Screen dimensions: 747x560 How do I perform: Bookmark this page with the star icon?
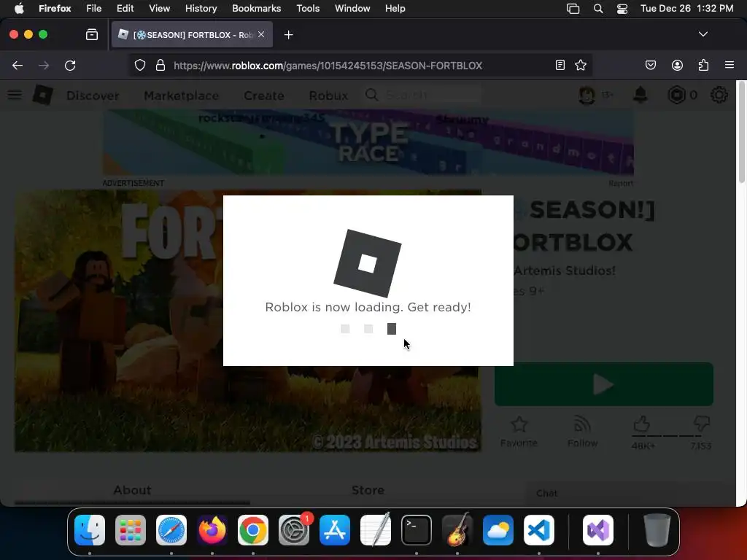580,65
